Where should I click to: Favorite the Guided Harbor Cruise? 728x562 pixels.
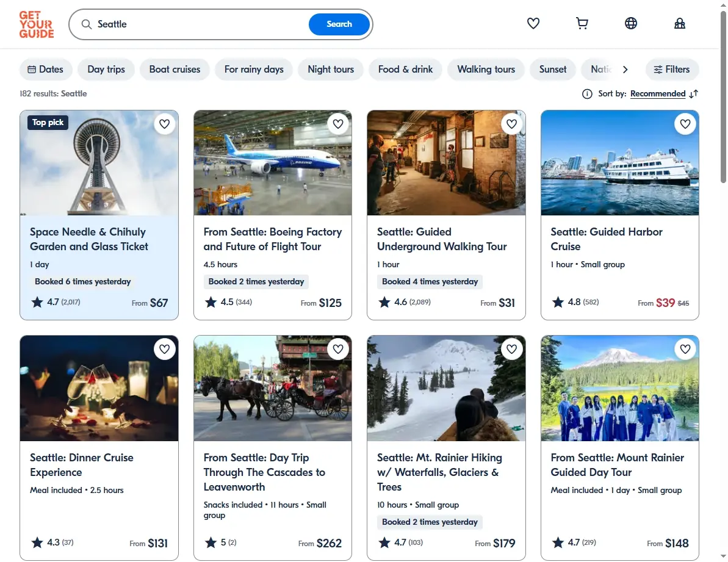coord(685,124)
